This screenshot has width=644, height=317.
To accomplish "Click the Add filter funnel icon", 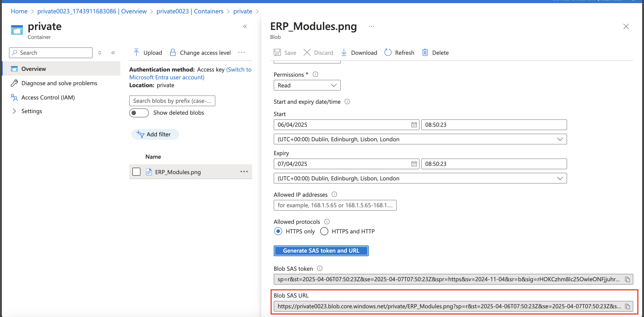I will click(140, 134).
